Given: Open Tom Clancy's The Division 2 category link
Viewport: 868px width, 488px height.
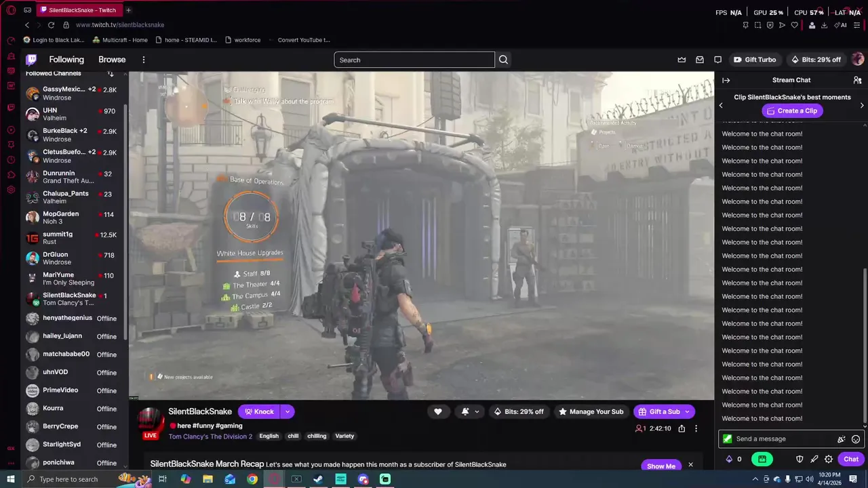Looking at the screenshot, I should (x=210, y=436).
